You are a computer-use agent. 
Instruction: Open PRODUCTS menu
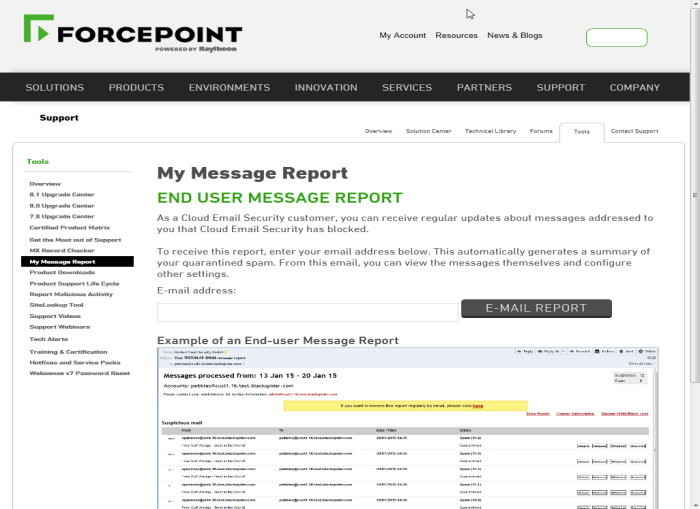point(136,88)
